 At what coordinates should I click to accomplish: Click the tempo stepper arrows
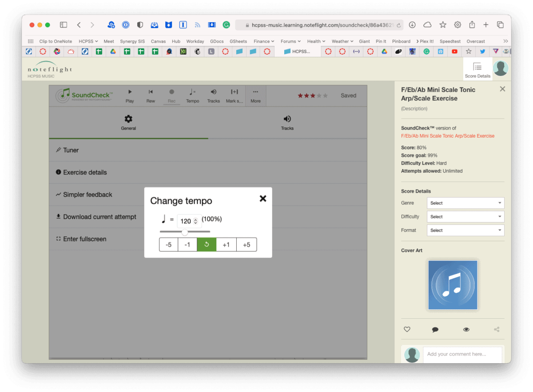196,221
